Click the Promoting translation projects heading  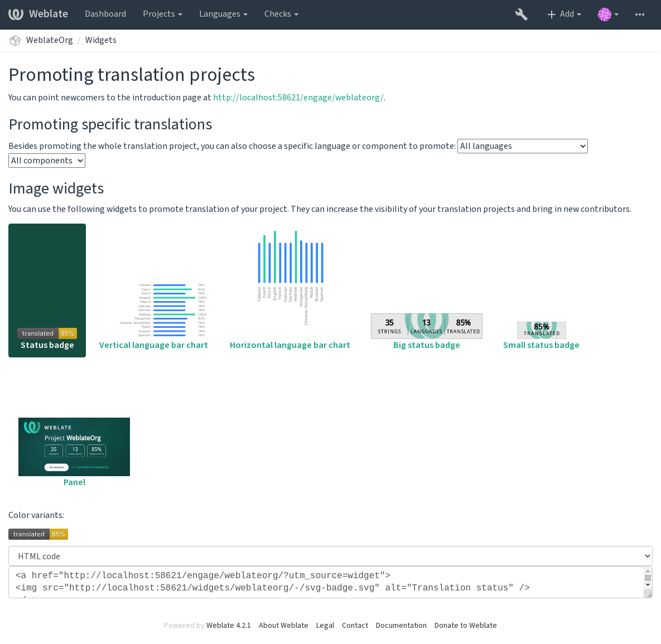coord(132,75)
